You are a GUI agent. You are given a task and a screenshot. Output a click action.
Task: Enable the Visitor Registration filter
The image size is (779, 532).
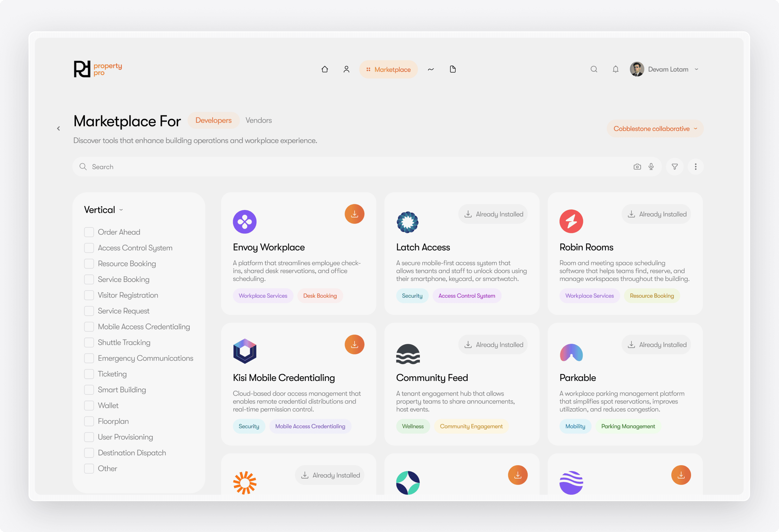89,295
